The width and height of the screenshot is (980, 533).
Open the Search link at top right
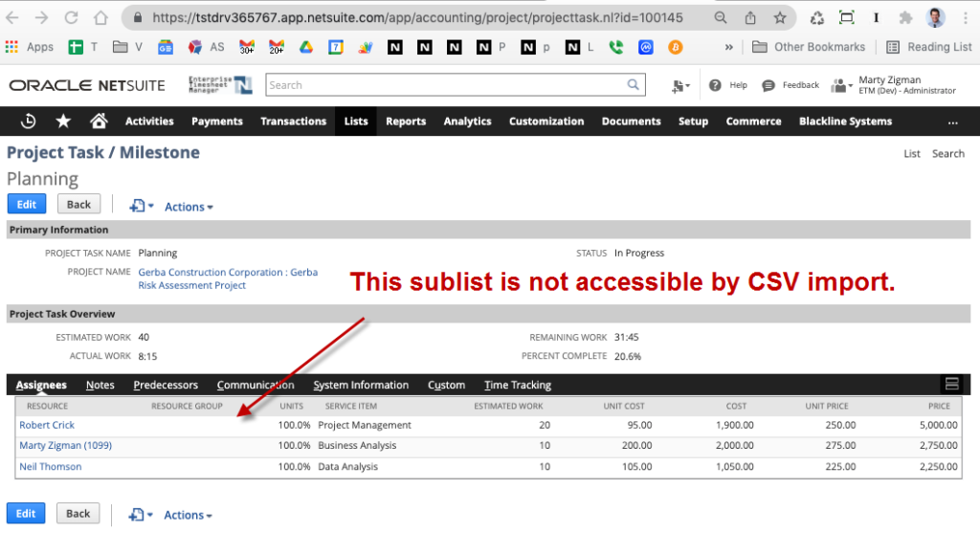[948, 154]
